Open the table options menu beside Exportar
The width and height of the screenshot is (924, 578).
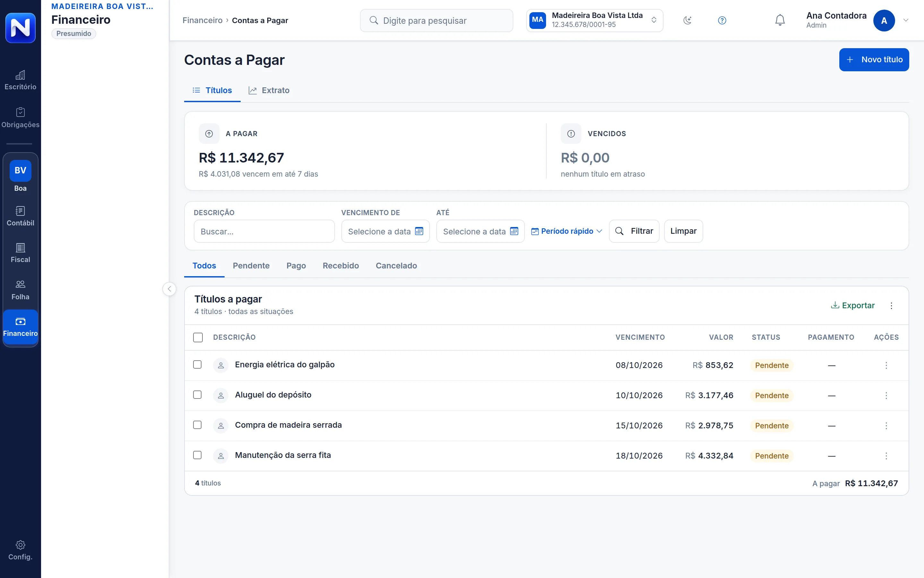click(x=892, y=305)
